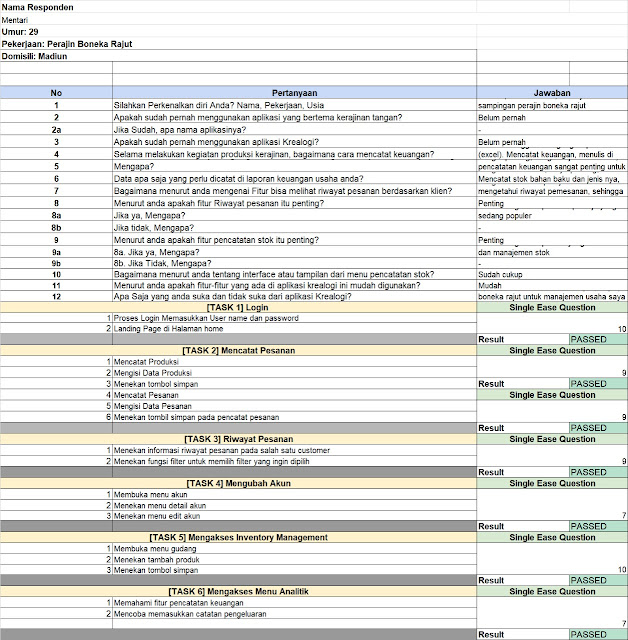Click 'Single Ease Question' beside TASK 4 header
The height and width of the screenshot is (640, 628).
552,483
